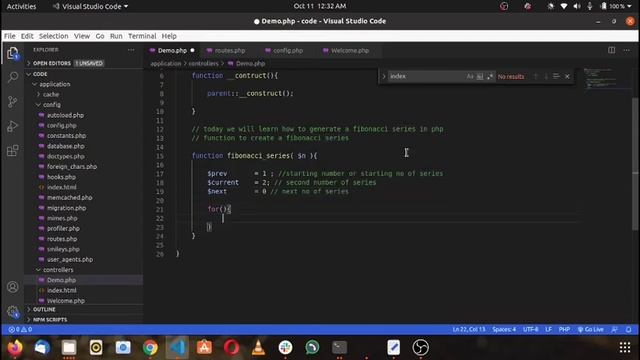Screen dimensions: 640x360
Task: Click cursor position Ln 22 Col 13
Action: (469, 329)
